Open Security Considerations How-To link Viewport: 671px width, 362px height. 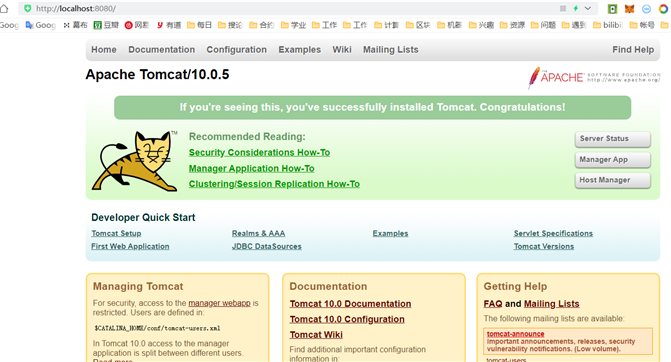259,153
